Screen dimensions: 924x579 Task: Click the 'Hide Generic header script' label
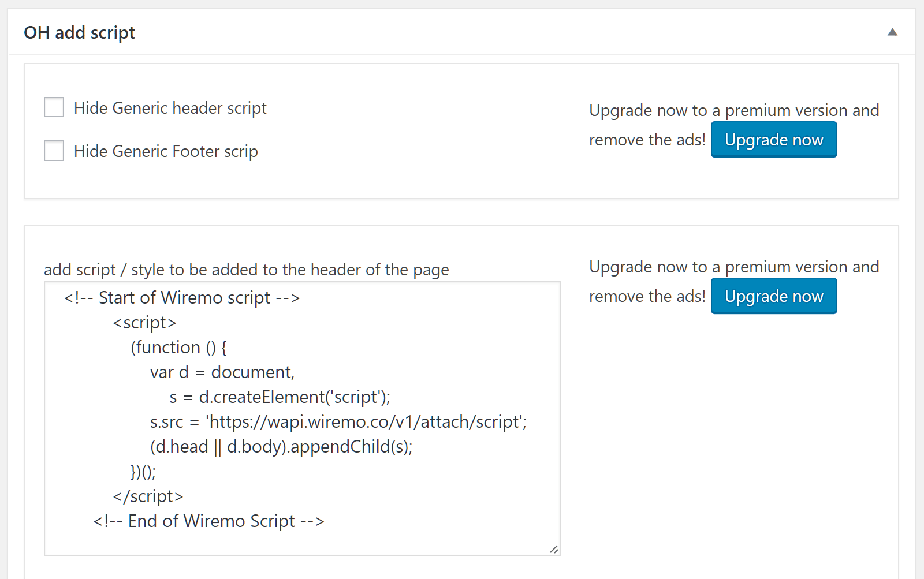coord(170,108)
